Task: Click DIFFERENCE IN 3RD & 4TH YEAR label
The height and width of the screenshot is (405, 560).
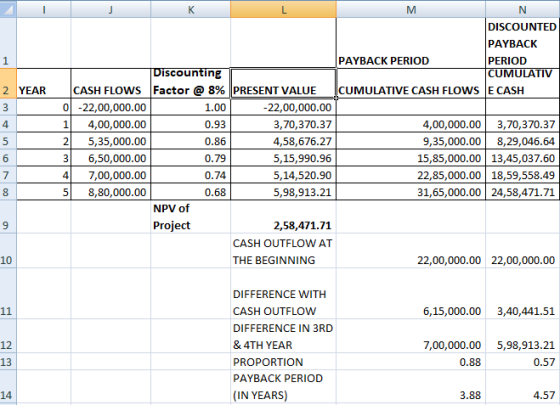Action: click(283, 336)
